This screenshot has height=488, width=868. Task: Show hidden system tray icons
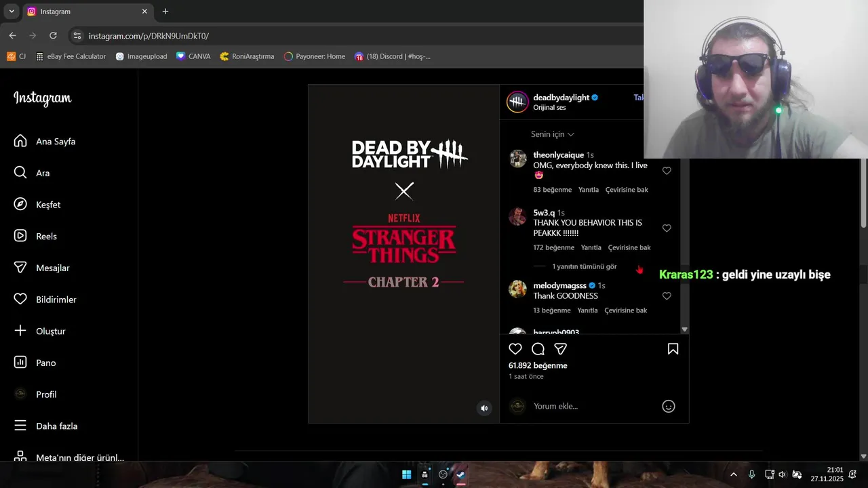(x=733, y=474)
